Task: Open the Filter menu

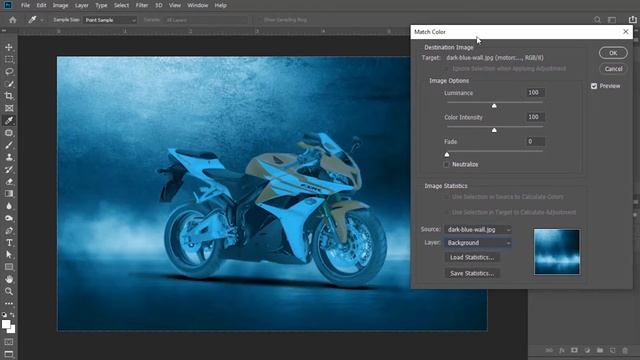Action: pos(142,5)
